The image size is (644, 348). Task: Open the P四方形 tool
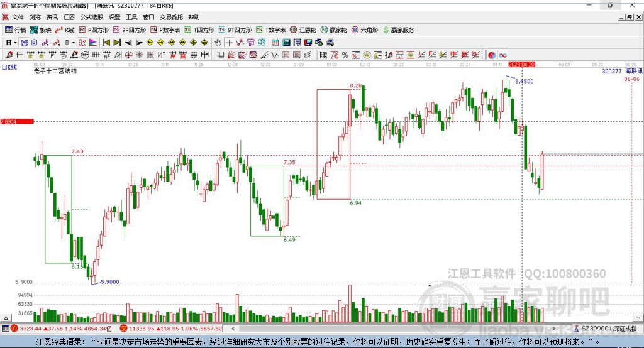click(x=94, y=30)
